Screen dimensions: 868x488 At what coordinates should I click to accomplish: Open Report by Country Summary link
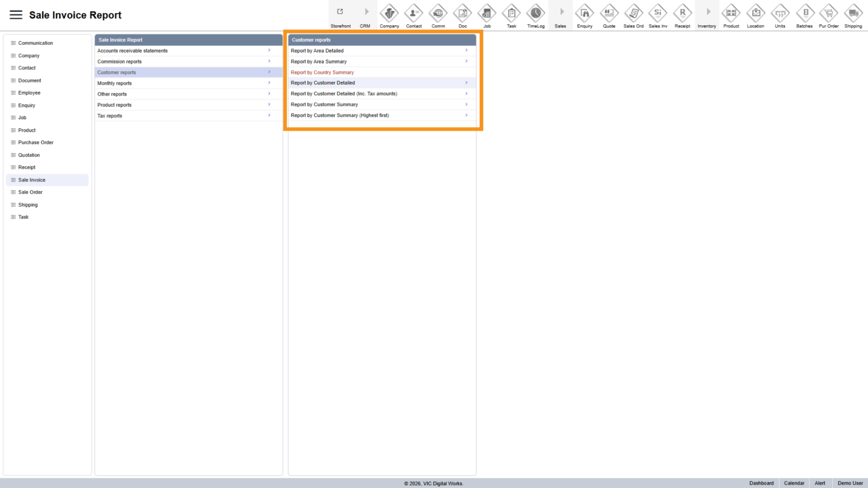[x=322, y=72]
